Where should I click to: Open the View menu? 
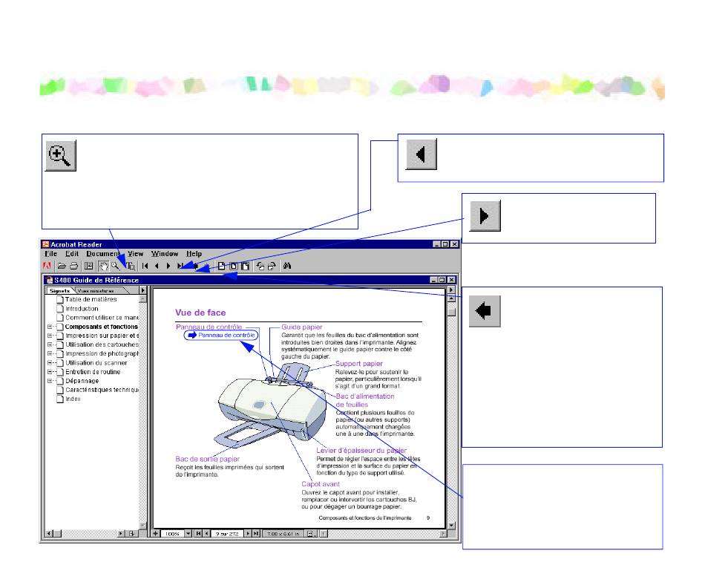pos(135,254)
